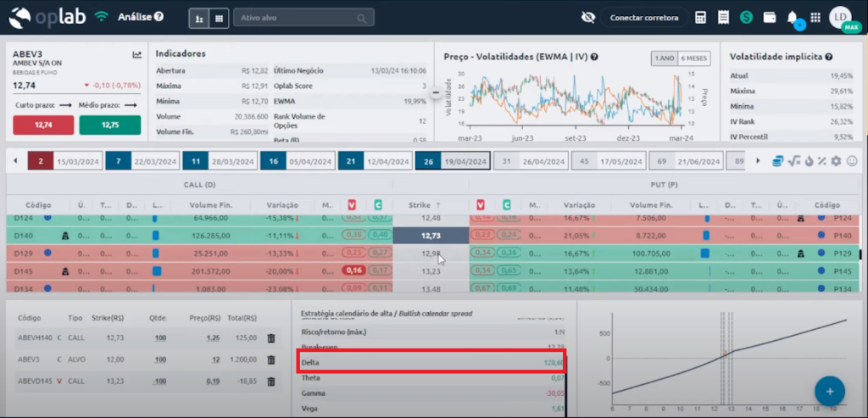This screenshot has width=868, height=418.
Task: Click Conectar corretora button
Action: 643,17
